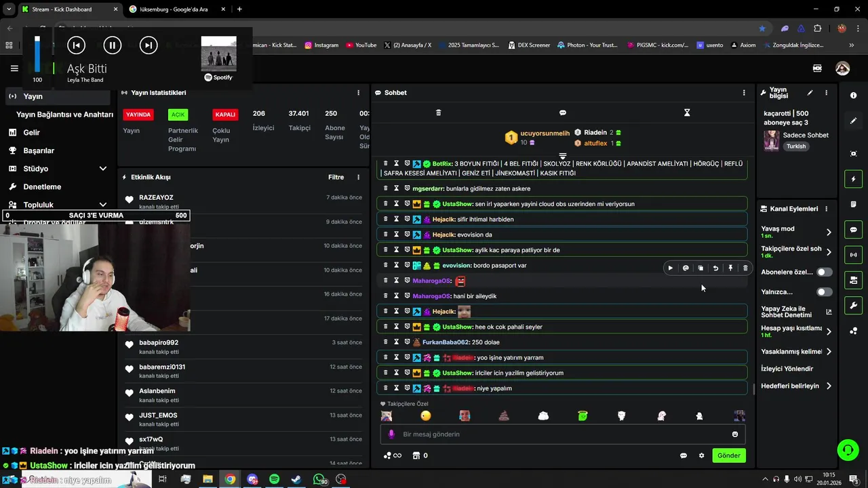Open Yayın İstatistikleri three-dot menu
Image resolution: width=868 pixels, height=488 pixels.
point(359,93)
